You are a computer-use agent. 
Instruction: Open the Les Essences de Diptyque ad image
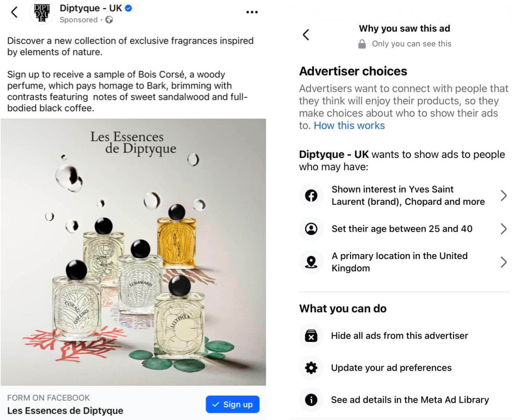(x=133, y=252)
